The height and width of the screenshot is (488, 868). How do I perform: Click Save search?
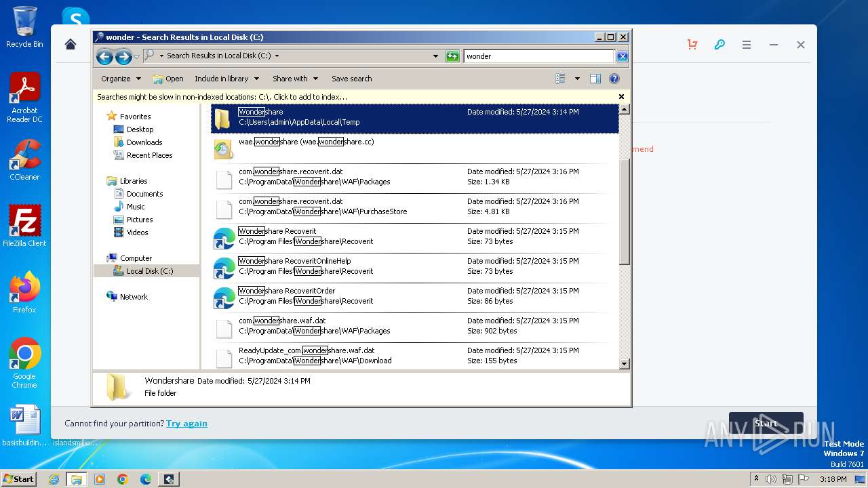point(351,79)
